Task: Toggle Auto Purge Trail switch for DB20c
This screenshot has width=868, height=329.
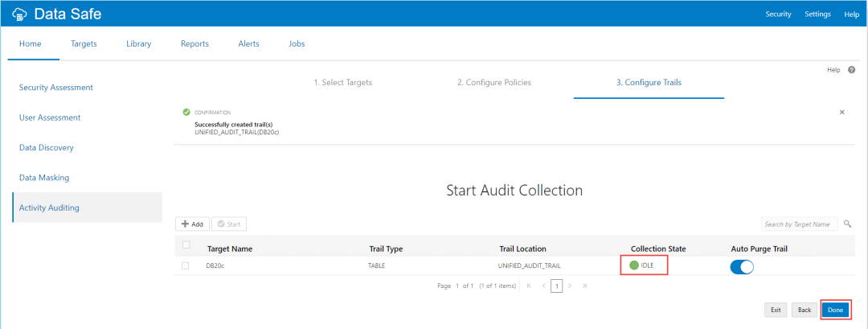Action: point(742,266)
